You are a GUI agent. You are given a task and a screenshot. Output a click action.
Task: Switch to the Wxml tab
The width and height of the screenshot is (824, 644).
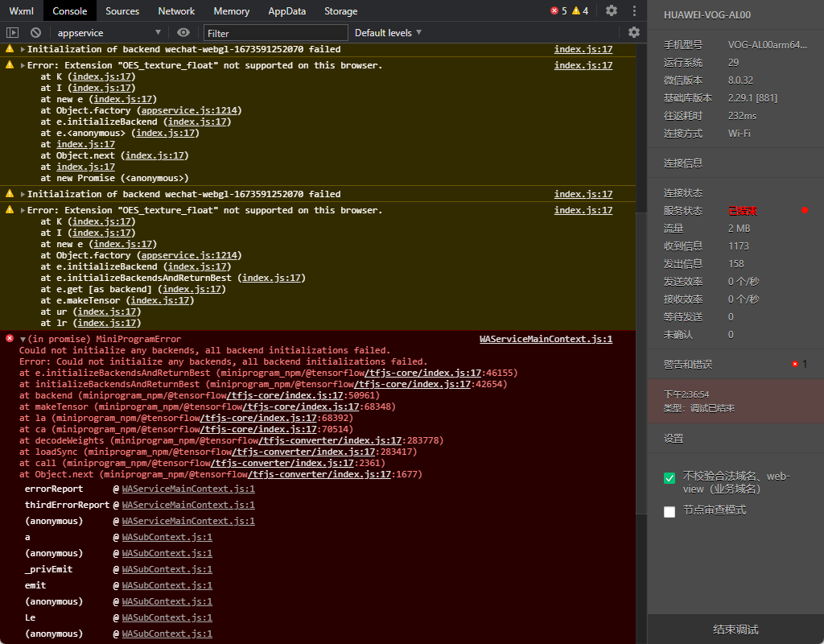point(21,11)
